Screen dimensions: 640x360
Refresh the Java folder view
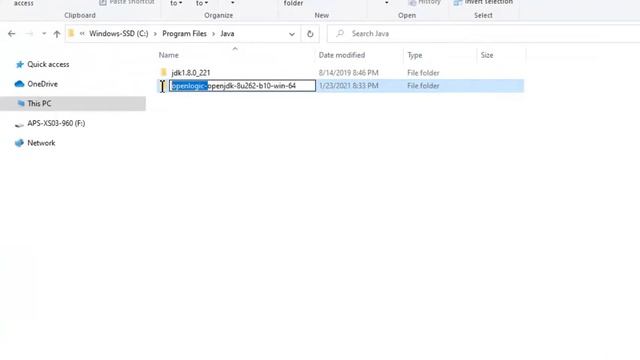pyautogui.click(x=310, y=34)
